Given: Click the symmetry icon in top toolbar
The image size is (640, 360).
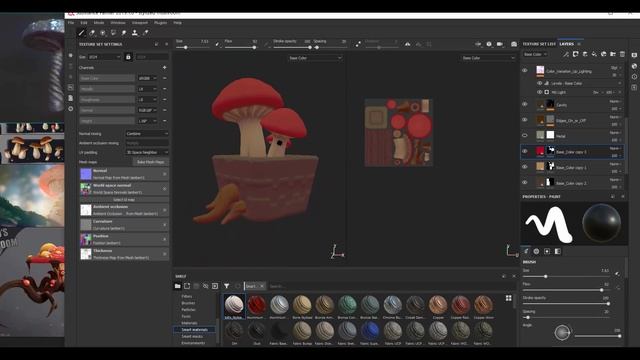Looking at the screenshot, I should click(407, 44).
